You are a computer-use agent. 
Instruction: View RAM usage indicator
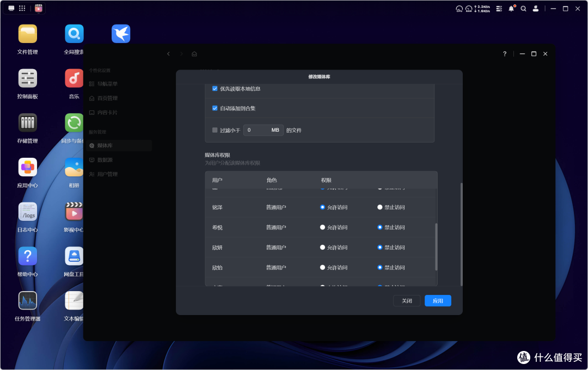coord(469,9)
